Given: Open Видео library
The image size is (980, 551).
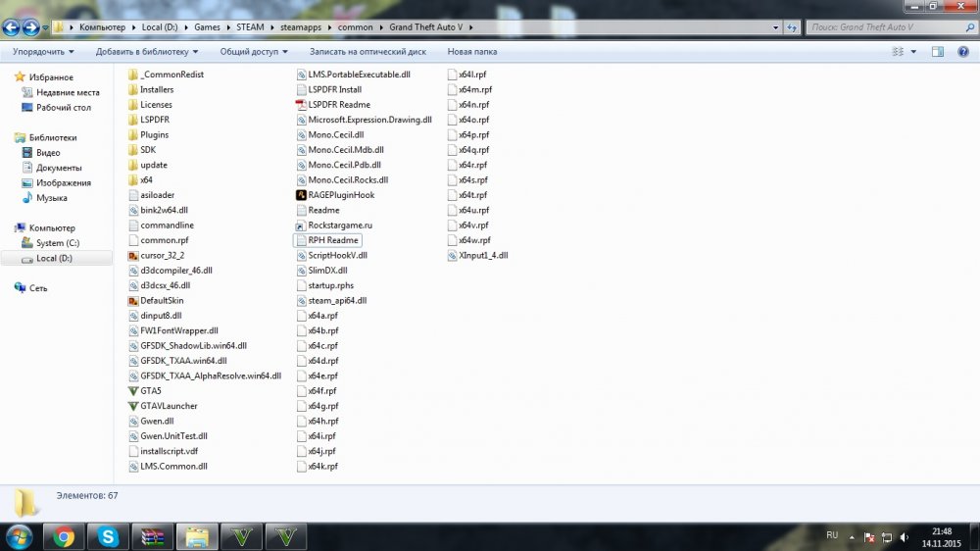Looking at the screenshot, I should click(48, 153).
